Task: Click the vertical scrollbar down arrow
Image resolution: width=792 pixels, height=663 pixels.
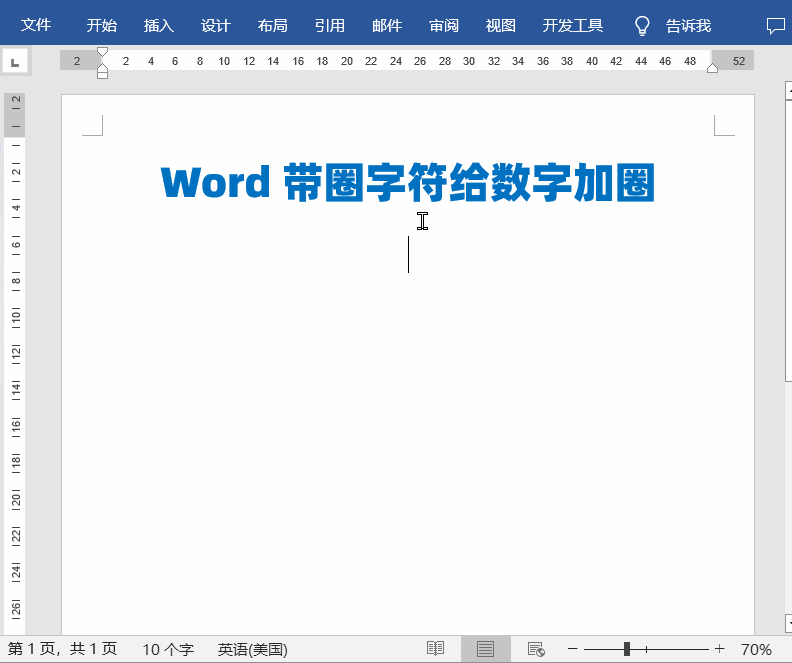Action: click(788, 623)
